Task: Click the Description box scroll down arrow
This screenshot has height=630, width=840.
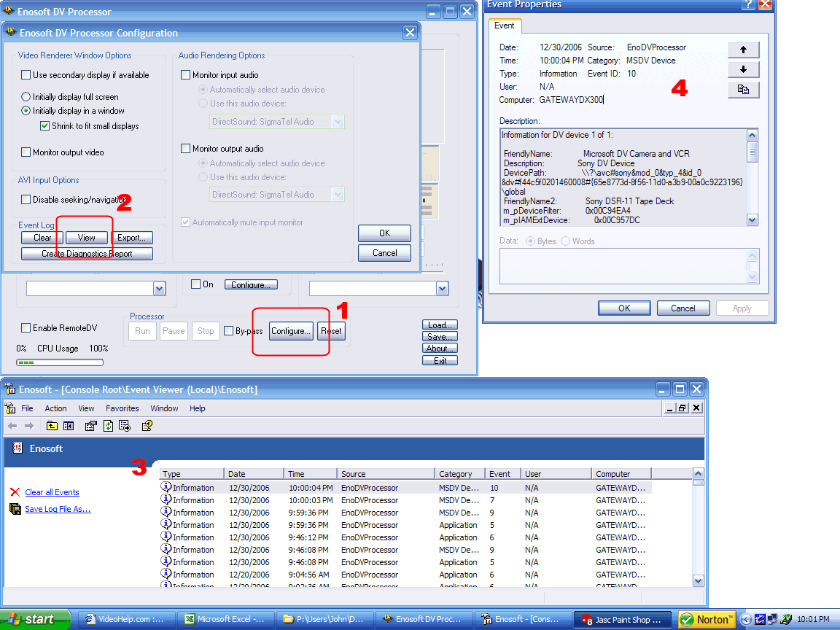Action: 752,219
